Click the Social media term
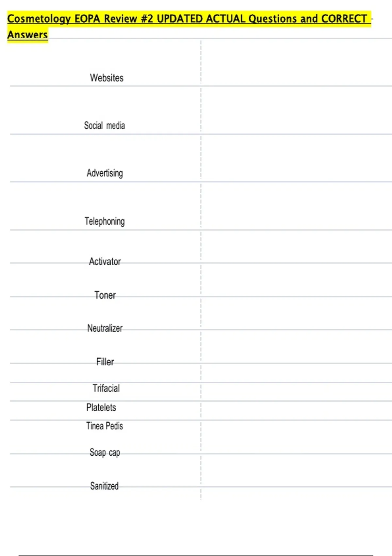The image size is (392, 556). click(x=104, y=125)
